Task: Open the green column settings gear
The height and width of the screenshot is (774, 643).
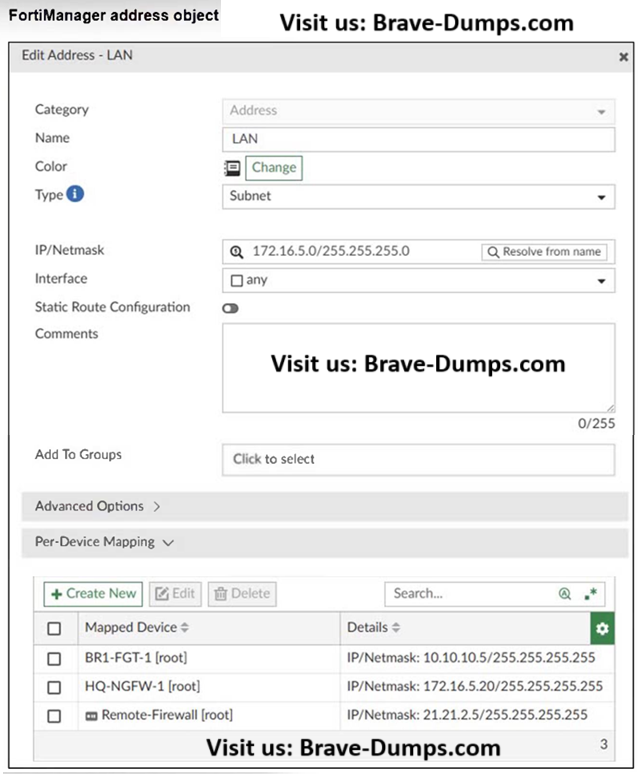Action: click(x=602, y=628)
